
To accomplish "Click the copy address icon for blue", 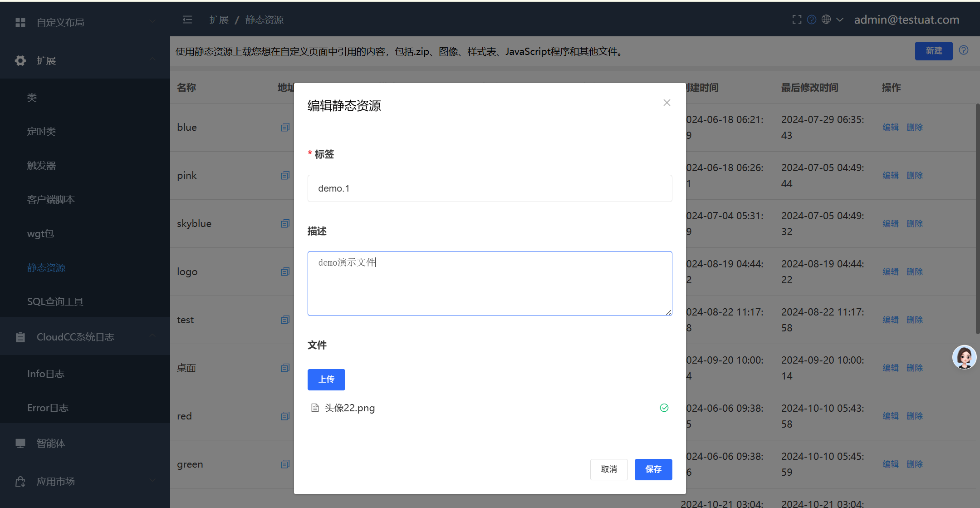I will click(x=285, y=128).
